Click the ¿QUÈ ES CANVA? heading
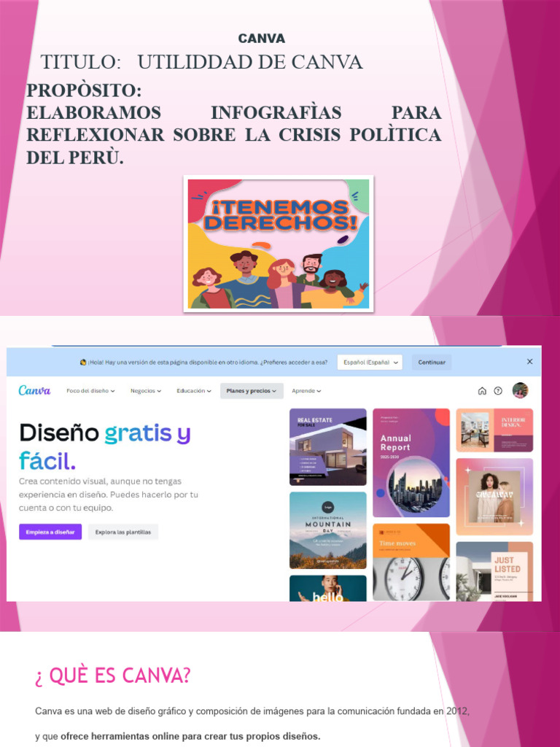560x747 pixels. click(x=113, y=676)
